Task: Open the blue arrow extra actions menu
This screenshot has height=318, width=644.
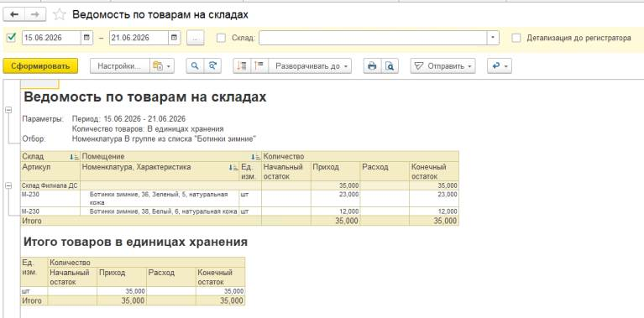Action: pyautogui.click(x=500, y=66)
